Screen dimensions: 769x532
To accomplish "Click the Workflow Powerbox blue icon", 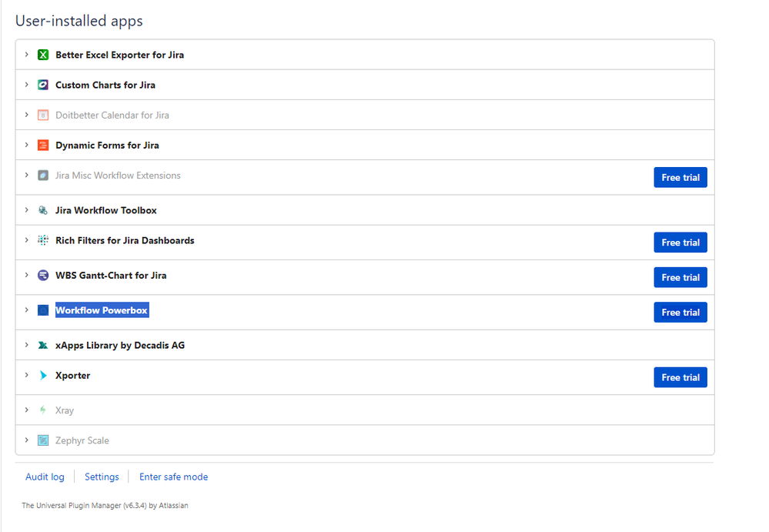I will tap(43, 310).
